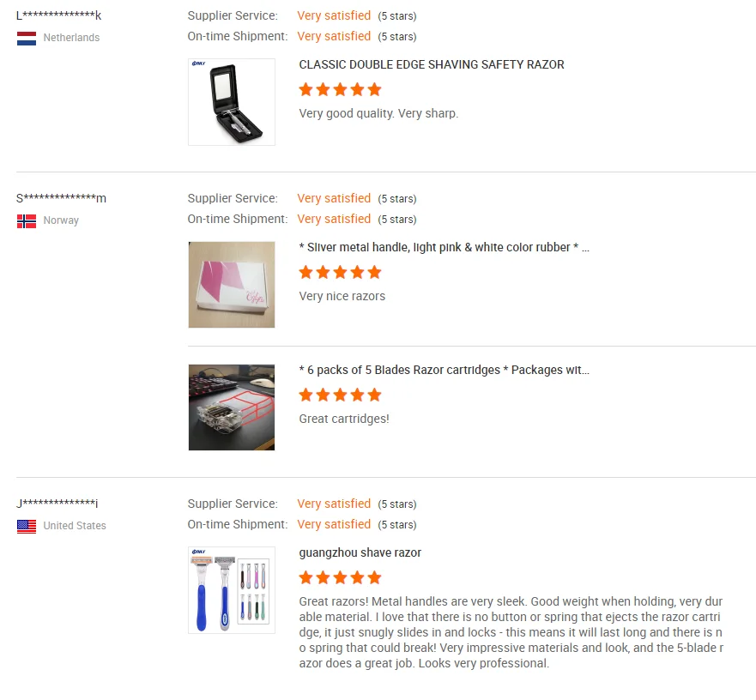756x700 pixels.
Task: Click the United States country label
Action: tap(75, 526)
